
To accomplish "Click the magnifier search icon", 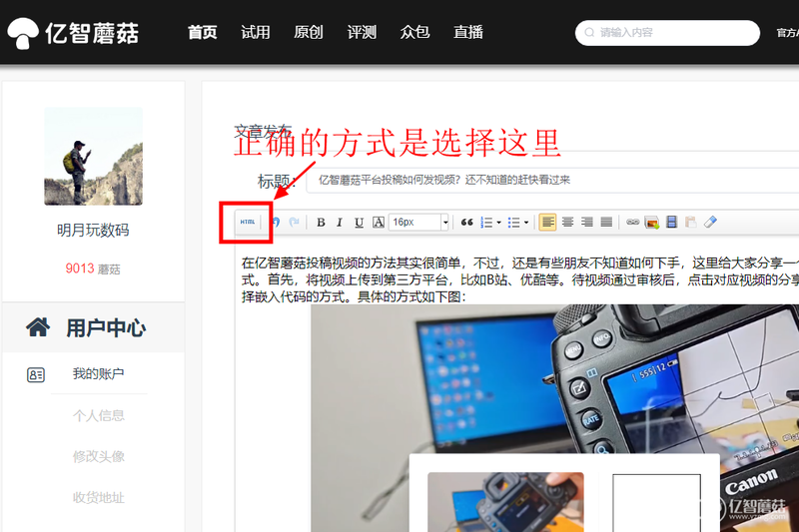I will tap(589, 33).
